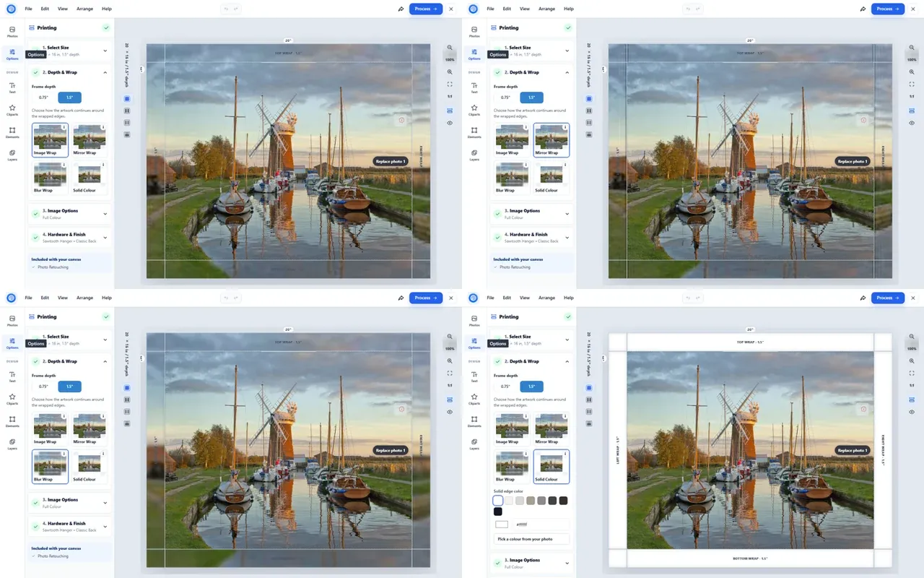The width and height of the screenshot is (924, 578).
Task: Click Process button in bottom-right window
Action: tap(888, 298)
